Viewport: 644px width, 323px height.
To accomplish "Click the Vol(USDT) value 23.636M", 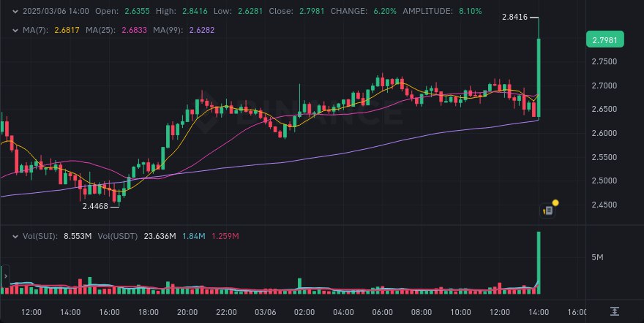I will [x=160, y=237].
